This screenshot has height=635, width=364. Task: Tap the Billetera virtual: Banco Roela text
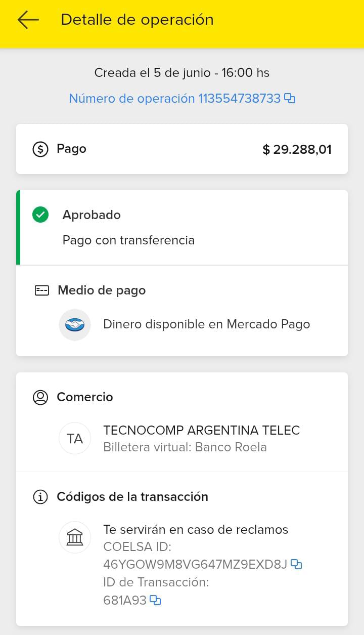point(185,447)
